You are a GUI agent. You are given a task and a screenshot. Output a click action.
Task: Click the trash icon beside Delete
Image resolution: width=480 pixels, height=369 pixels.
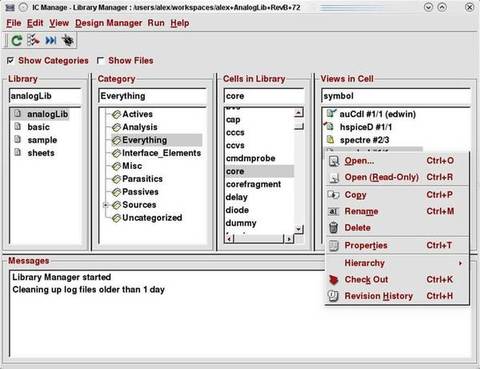point(333,228)
